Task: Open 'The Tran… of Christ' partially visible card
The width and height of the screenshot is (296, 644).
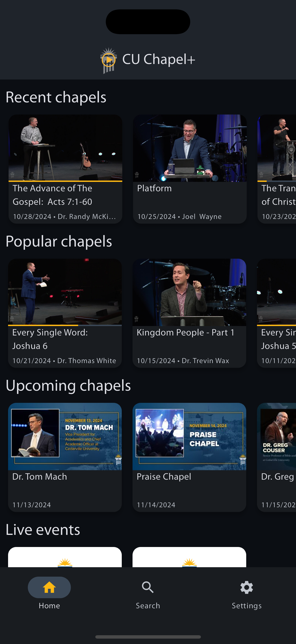Action: tap(276, 169)
